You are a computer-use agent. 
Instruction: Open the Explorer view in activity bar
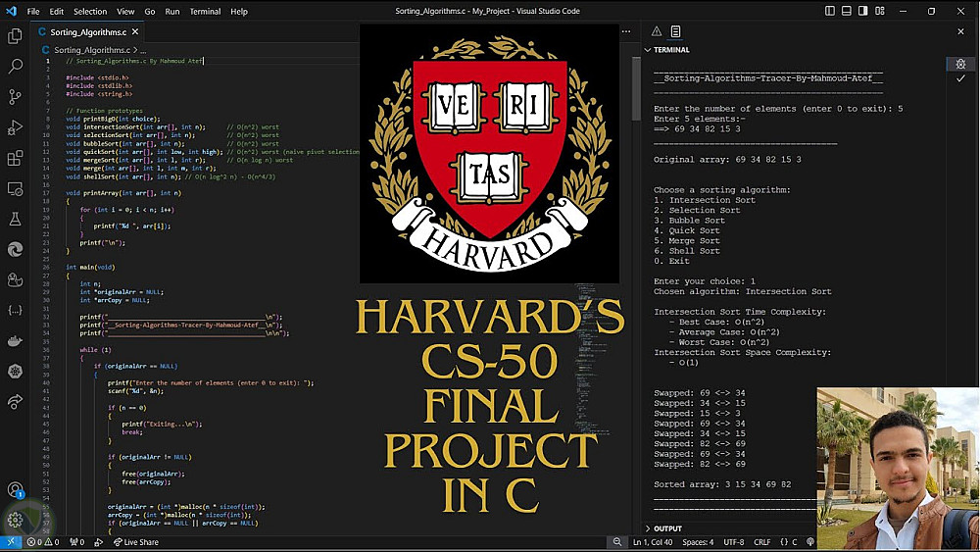coord(15,35)
